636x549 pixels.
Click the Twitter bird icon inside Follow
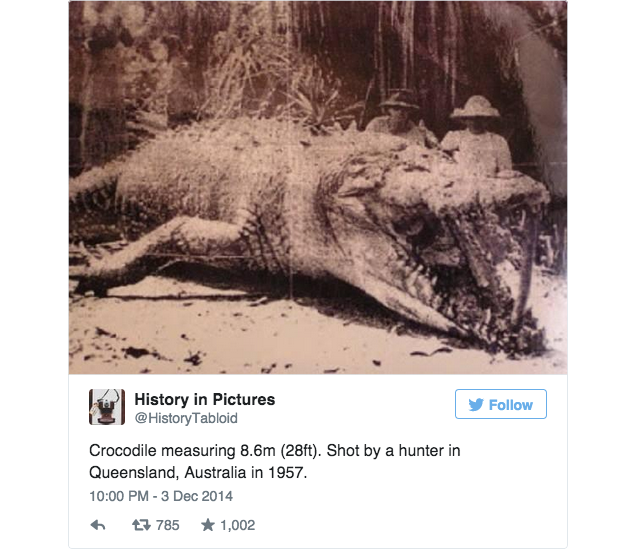click(476, 405)
